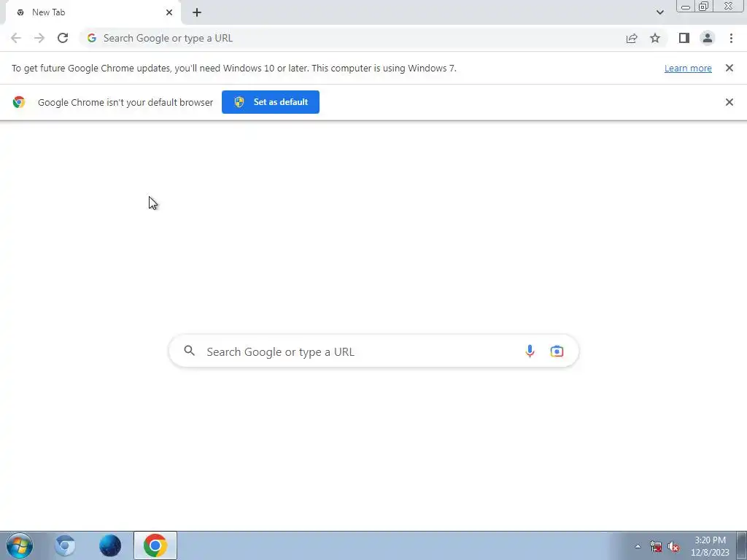Open the profile avatar menu
The image size is (747, 560).
click(x=707, y=38)
